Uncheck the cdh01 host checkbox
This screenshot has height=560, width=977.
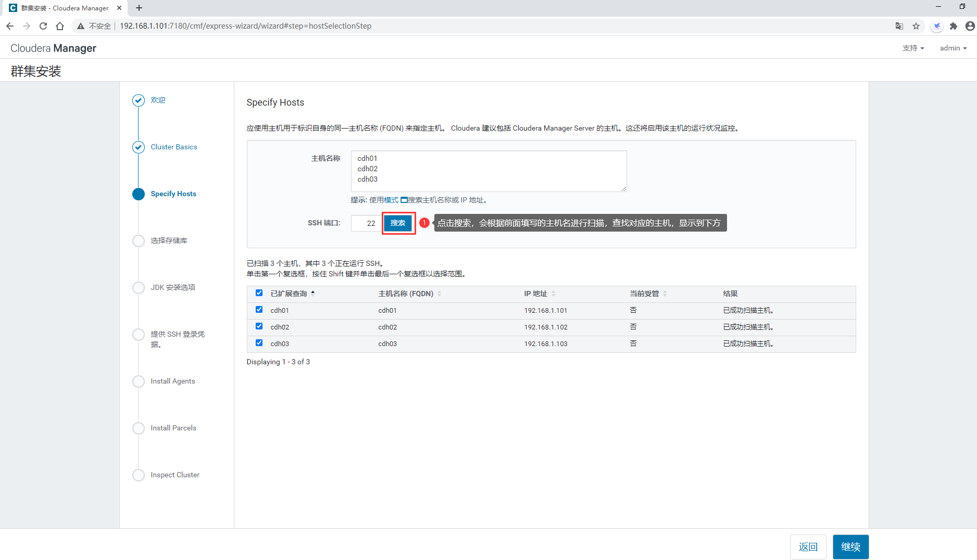coord(259,310)
